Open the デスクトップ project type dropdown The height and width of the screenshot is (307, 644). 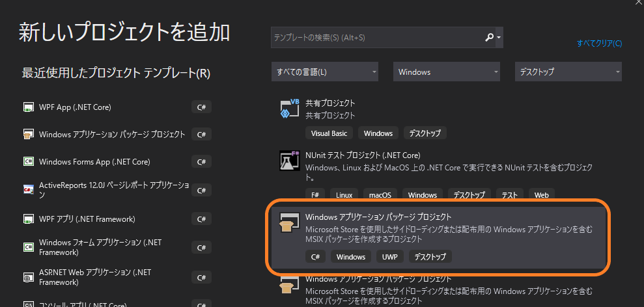point(568,72)
